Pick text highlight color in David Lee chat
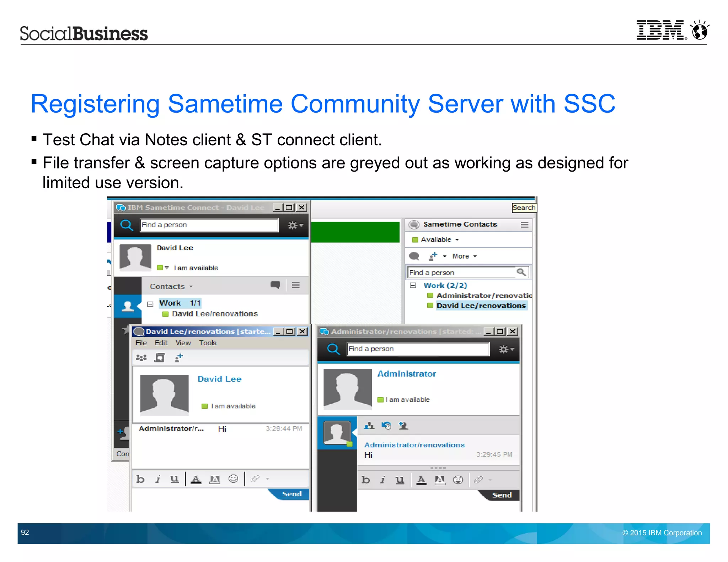This screenshot has height=562, width=728. pos(215,480)
